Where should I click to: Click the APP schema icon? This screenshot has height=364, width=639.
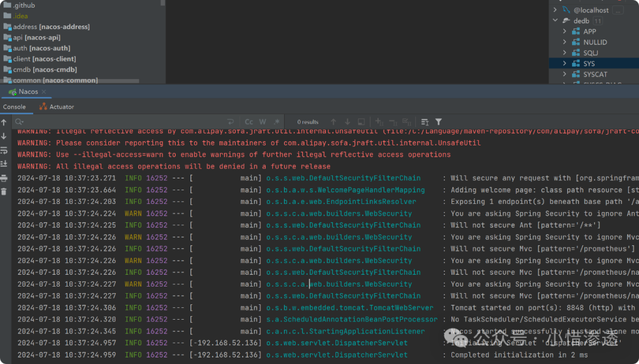tap(576, 31)
